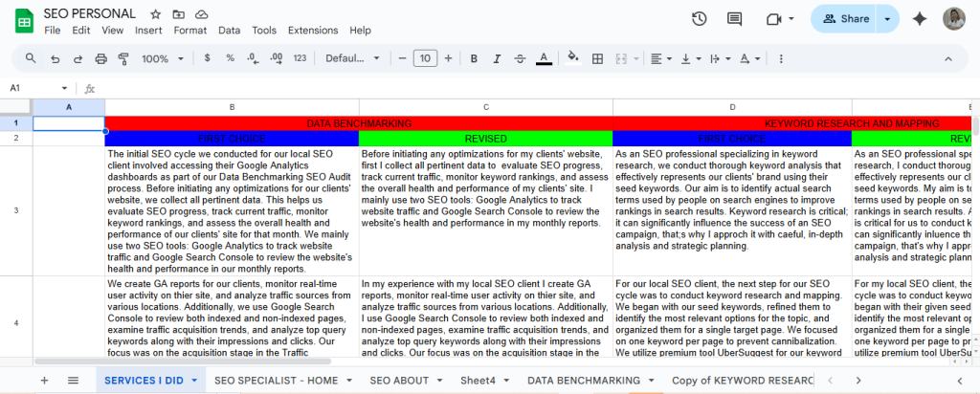This screenshot has height=394, width=980.
Task: Click the Borders icon
Action: (597, 58)
